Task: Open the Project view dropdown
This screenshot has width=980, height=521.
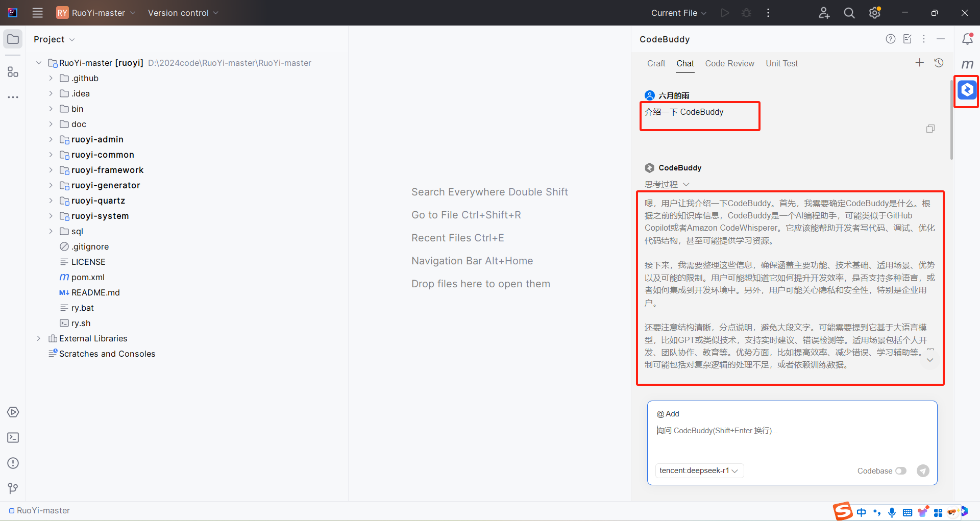Action: pos(54,39)
